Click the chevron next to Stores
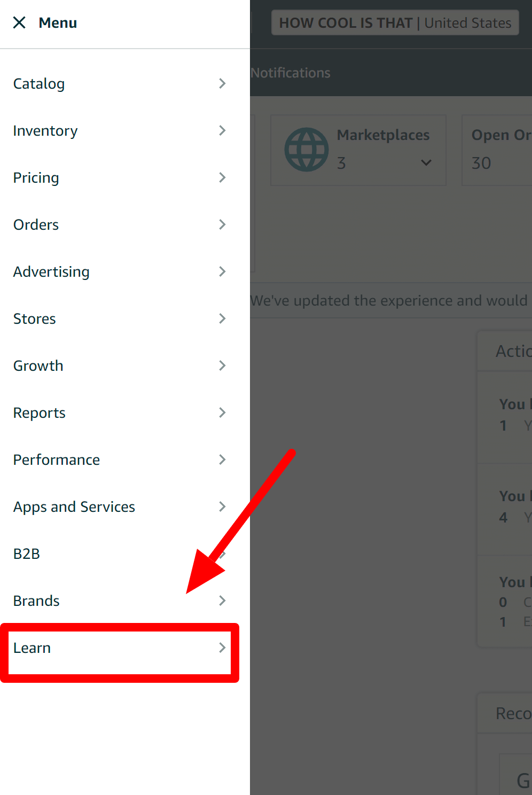The image size is (532, 795). (222, 318)
